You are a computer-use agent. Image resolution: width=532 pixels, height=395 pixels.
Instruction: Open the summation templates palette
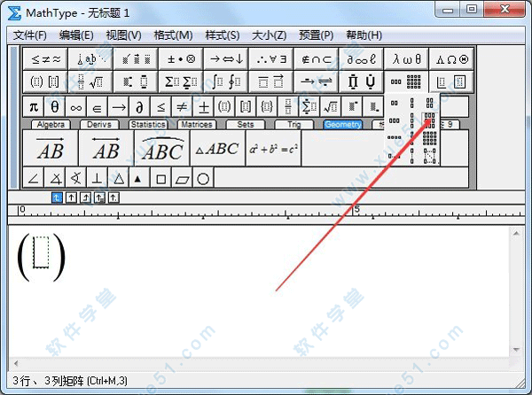(181, 81)
